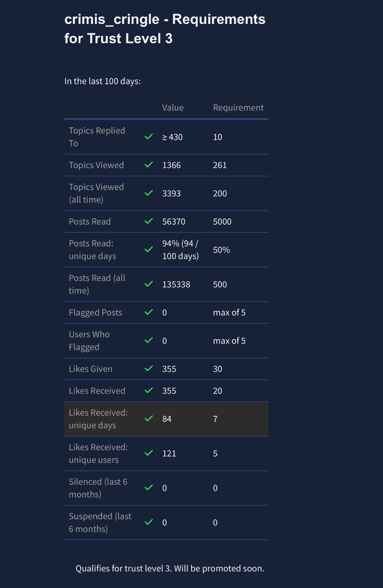
Task: Click the 121 unique users value
Action: coord(169,454)
